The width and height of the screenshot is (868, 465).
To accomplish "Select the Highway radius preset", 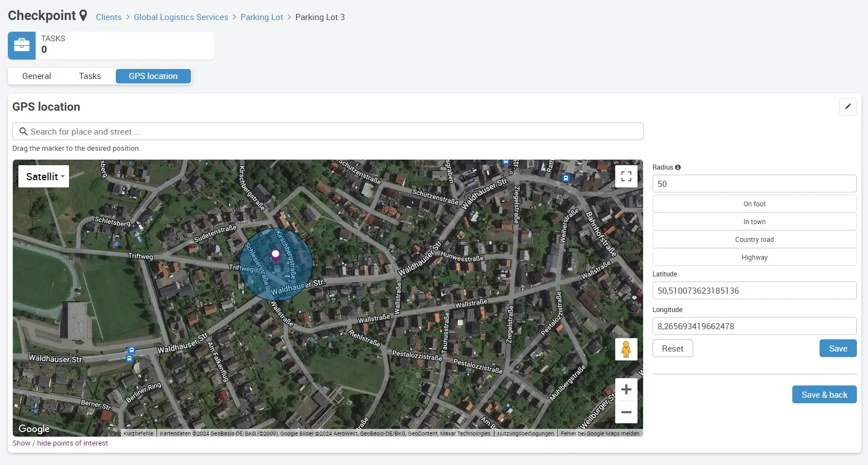I will (754, 257).
